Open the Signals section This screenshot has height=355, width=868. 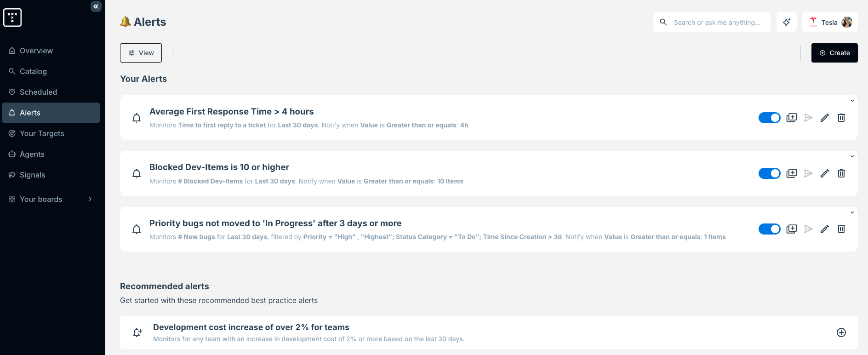tap(32, 175)
